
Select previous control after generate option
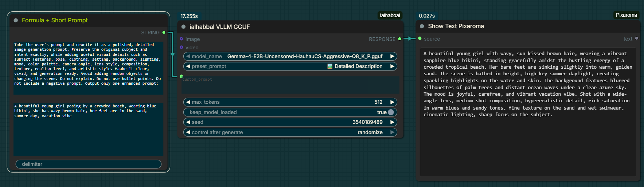tap(188, 132)
